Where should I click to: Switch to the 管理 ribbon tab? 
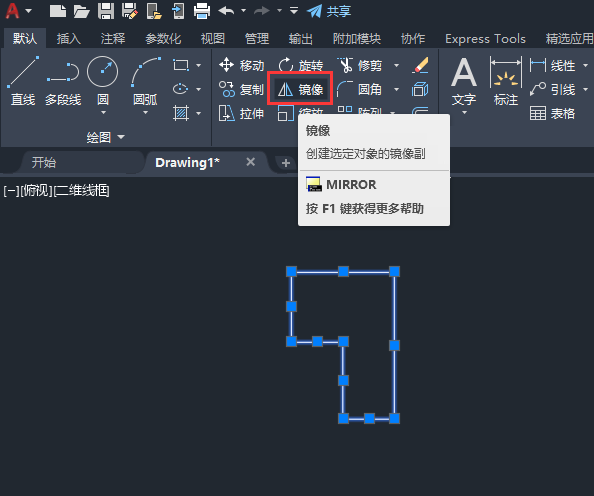tap(257, 38)
